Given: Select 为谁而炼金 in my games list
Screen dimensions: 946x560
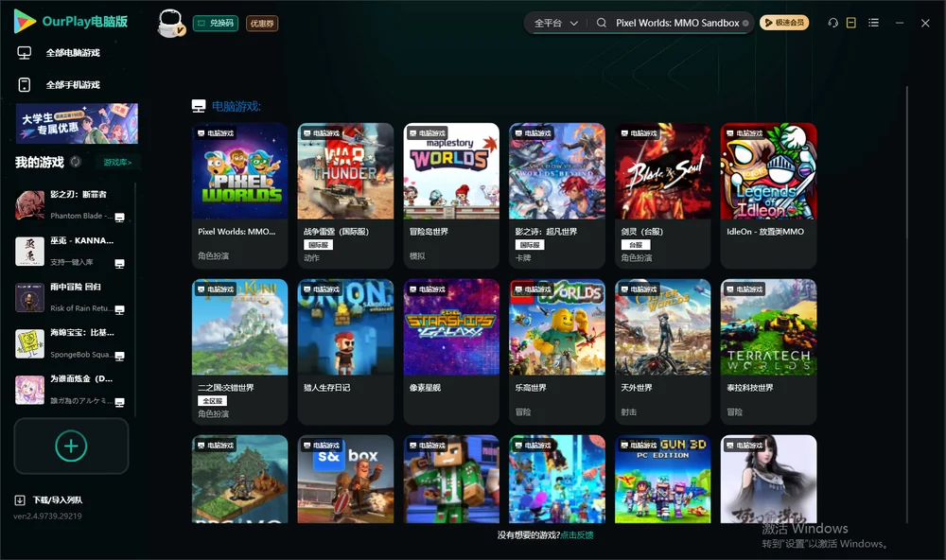Looking at the screenshot, I should point(71,390).
